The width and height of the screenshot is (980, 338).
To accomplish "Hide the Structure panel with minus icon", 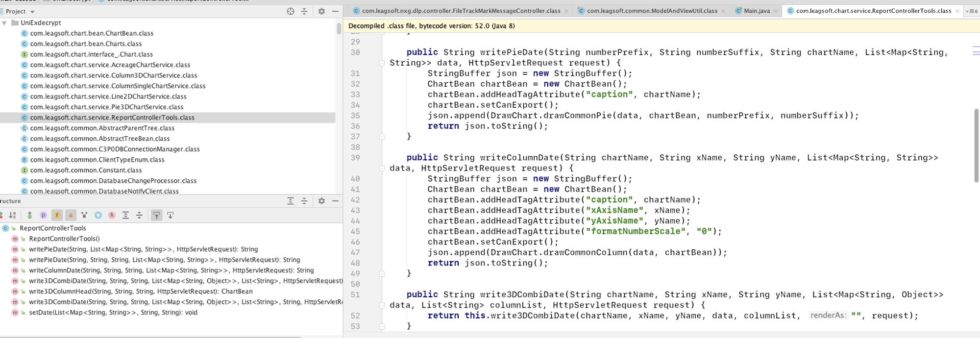I will click(x=335, y=201).
